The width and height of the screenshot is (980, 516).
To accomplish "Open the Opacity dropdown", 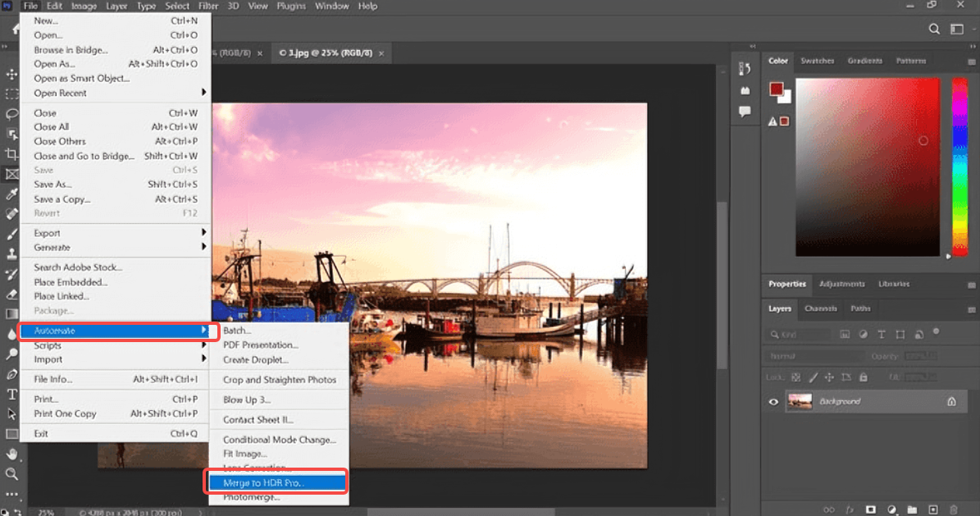I will point(921,356).
